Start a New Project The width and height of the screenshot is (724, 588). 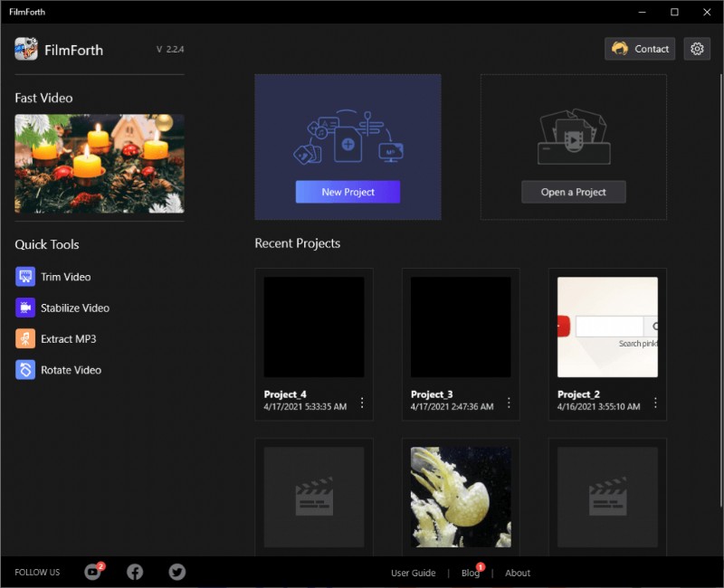click(348, 192)
